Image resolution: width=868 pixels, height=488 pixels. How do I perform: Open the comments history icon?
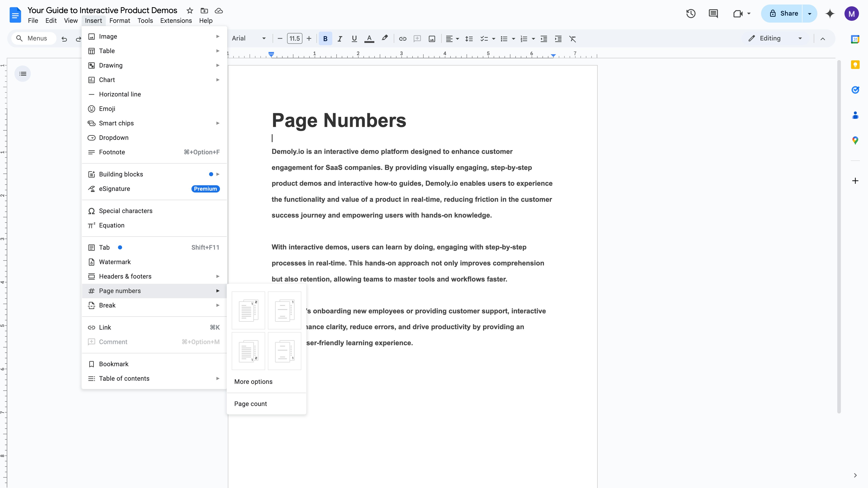coord(713,14)
